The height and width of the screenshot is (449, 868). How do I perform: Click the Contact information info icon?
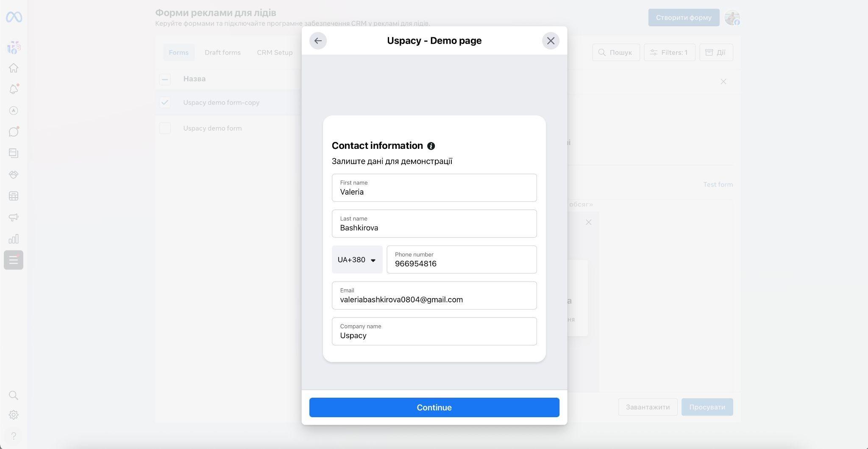click(431, 146)
